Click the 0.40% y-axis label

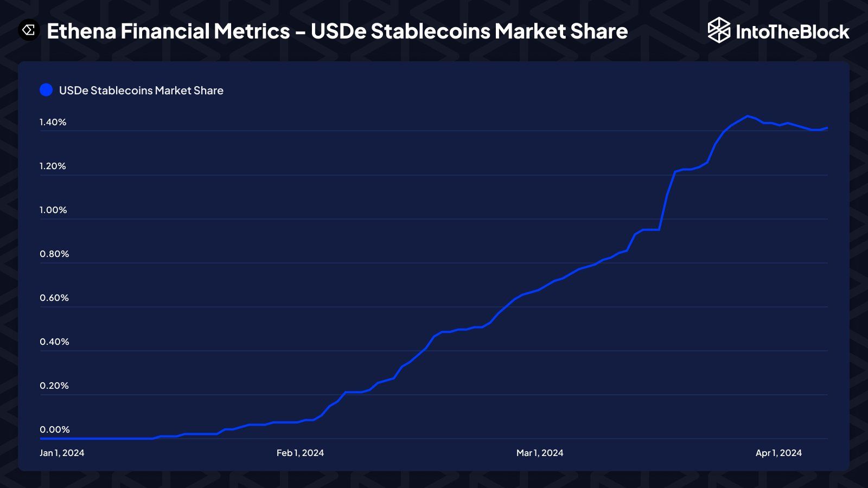(54, 342)
